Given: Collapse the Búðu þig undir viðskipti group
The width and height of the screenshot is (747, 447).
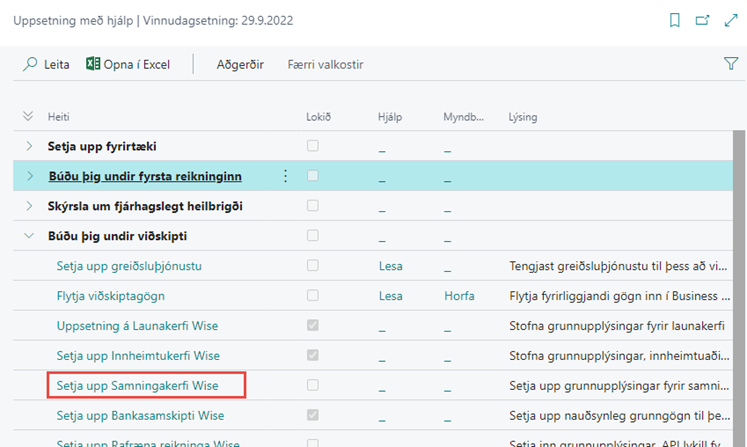Looking at the screenshot, I should 29,236.
